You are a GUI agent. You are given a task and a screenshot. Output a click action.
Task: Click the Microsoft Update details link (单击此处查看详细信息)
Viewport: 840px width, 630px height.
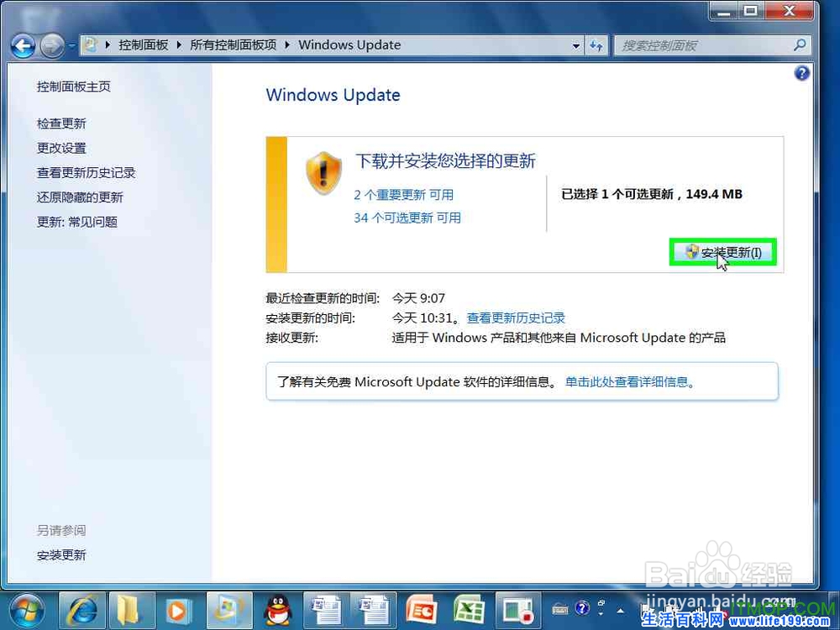click(x=630, y=382)
